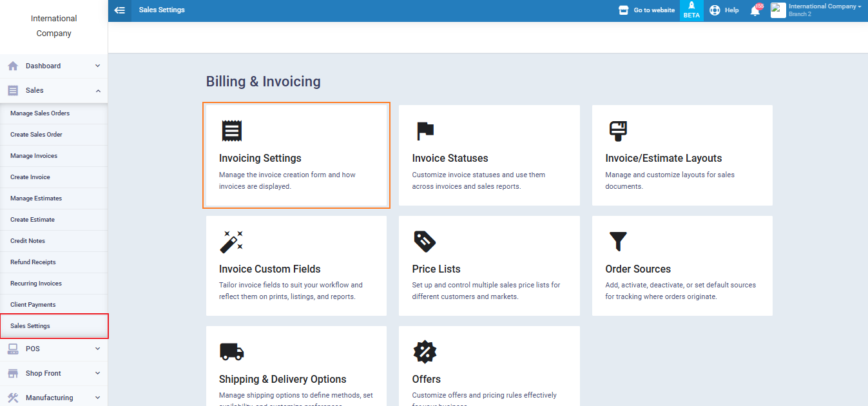Click the notifications bell icon
The height and width of the screenshot is (406, 868).
click(x=755, y=10)
